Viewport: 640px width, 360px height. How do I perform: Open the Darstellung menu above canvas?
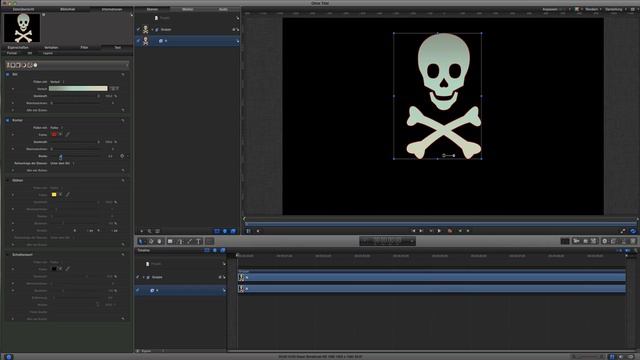pyautogui.click(x=615, y=9)
